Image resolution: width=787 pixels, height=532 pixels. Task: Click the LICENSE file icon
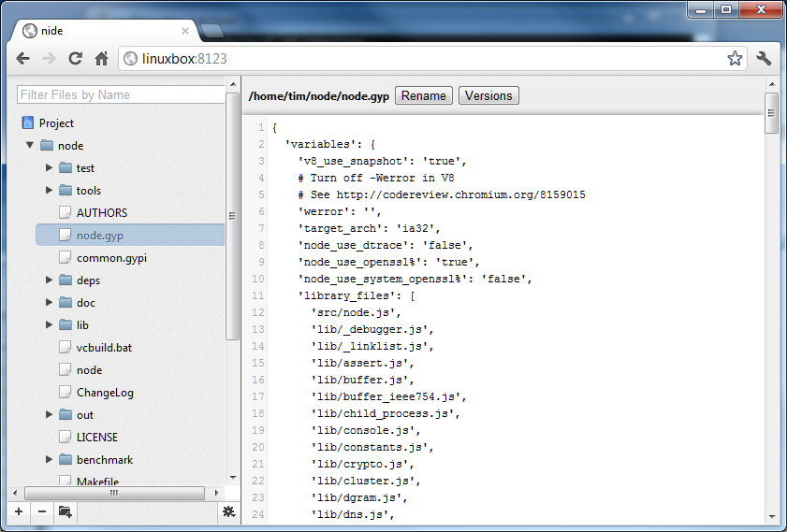65,438
